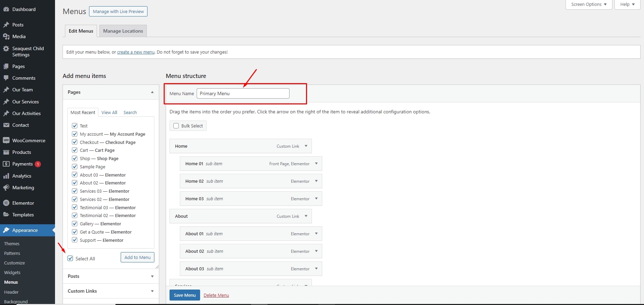Expand the Home 02 sub item options
The image size is (644, 305).
[316, 181]
